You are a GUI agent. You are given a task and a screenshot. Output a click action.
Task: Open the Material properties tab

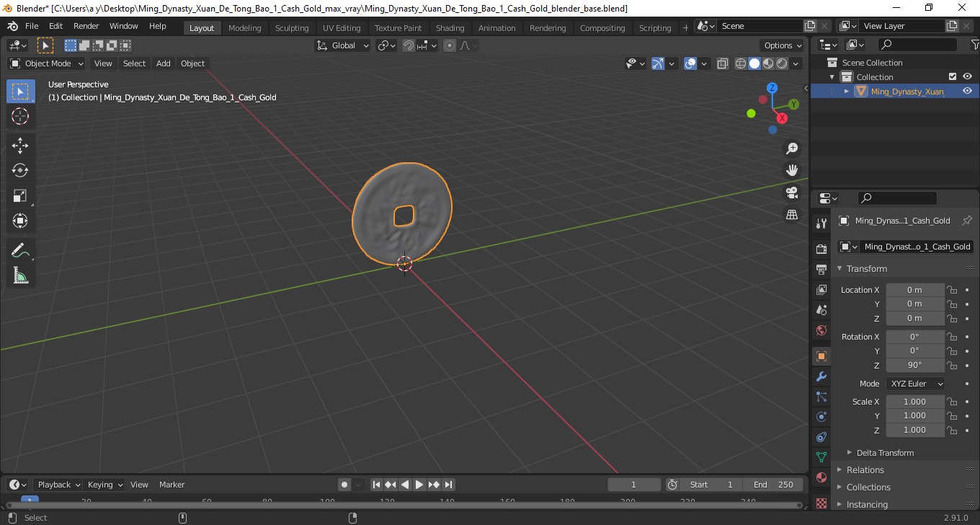point(821,477)
